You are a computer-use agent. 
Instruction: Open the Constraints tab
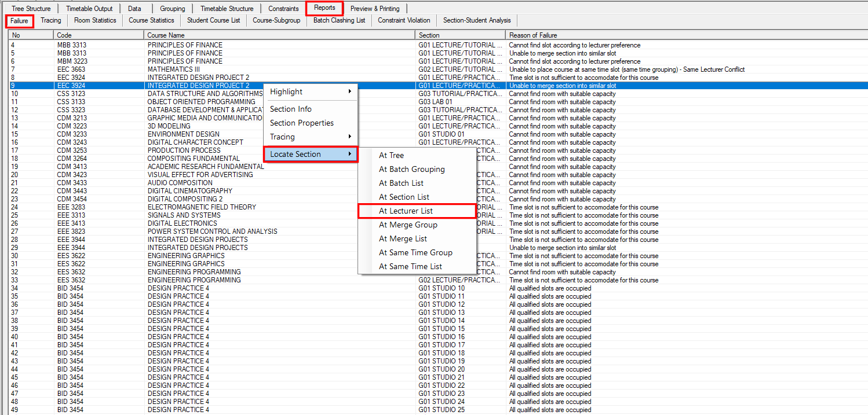pos(283,9)
